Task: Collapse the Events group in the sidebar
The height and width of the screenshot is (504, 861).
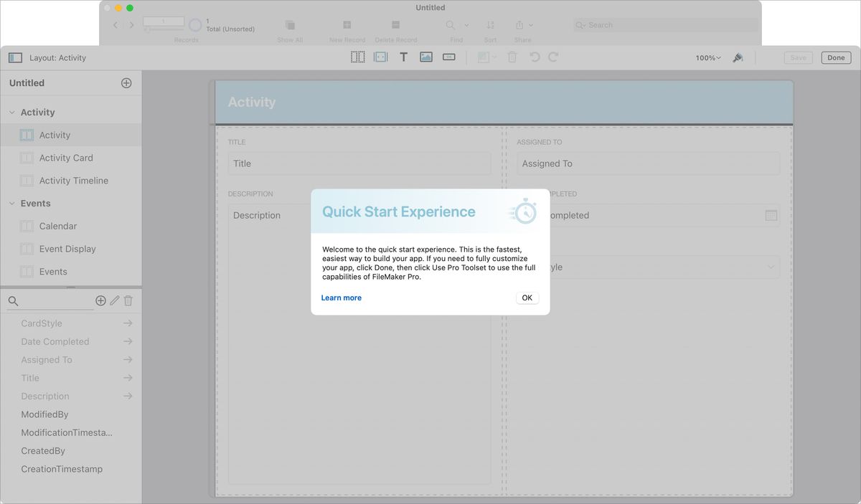Action: point(11,203)
